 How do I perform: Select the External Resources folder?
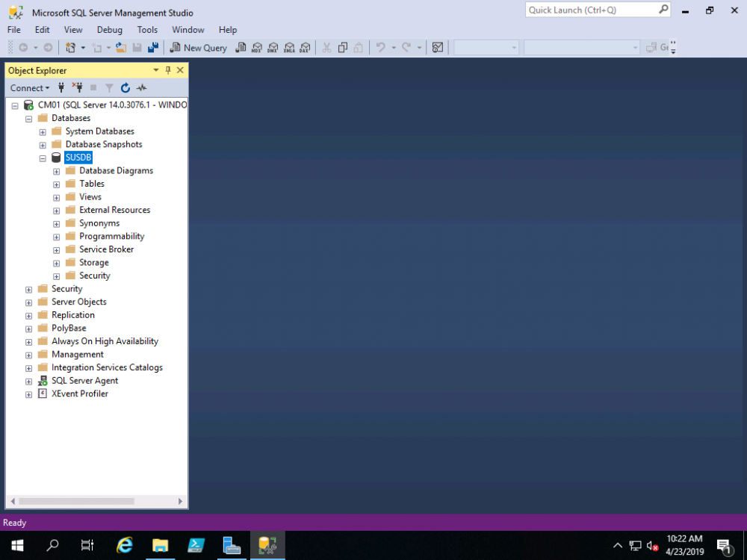[x=114, y=210]
